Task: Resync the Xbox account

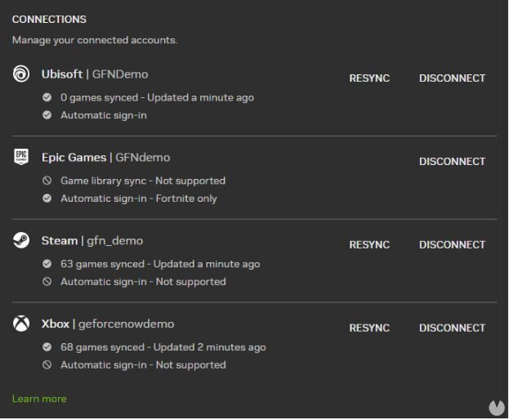Action: coord(369,328)
